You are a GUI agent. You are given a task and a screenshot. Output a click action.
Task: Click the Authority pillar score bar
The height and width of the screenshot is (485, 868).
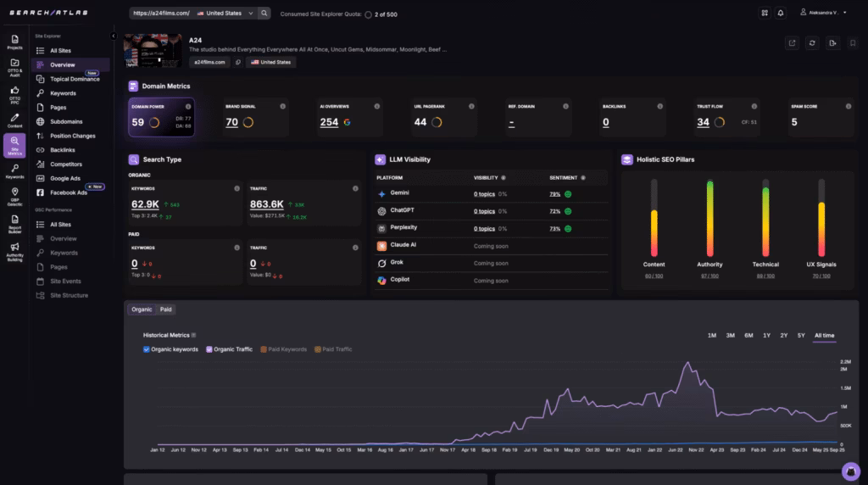pyautogui.click(x=709, y=218)
